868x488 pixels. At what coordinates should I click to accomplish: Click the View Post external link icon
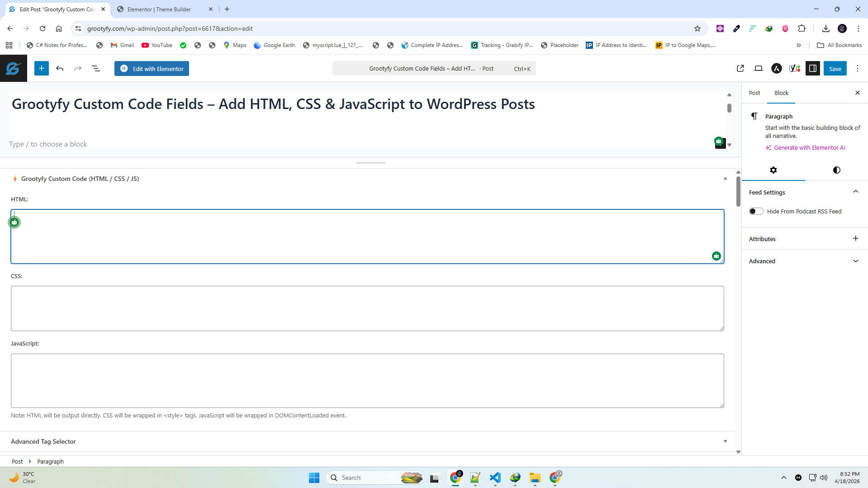[740, 68]
